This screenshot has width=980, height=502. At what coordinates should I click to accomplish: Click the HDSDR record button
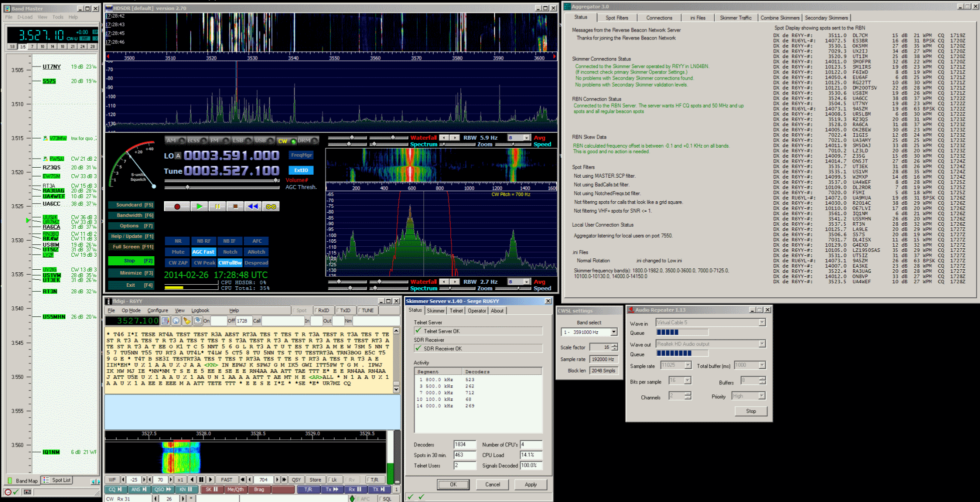[177, 206]
